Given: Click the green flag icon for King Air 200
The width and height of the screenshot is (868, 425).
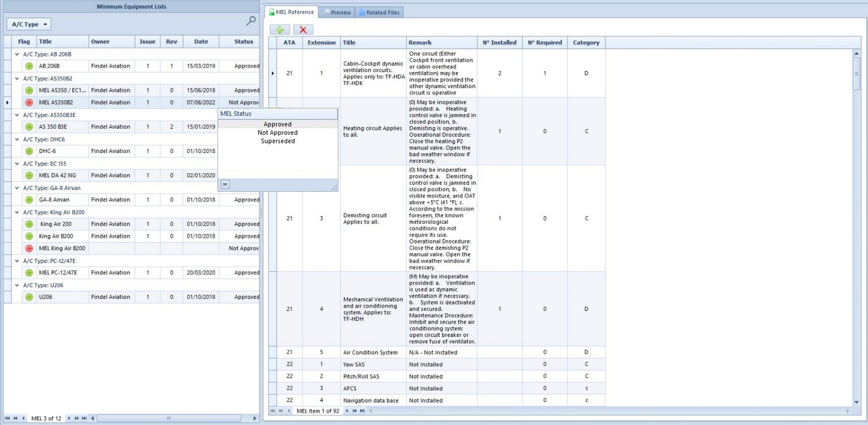Looking at the screenshot, I should pyautogui.click(x=29, y=224).
